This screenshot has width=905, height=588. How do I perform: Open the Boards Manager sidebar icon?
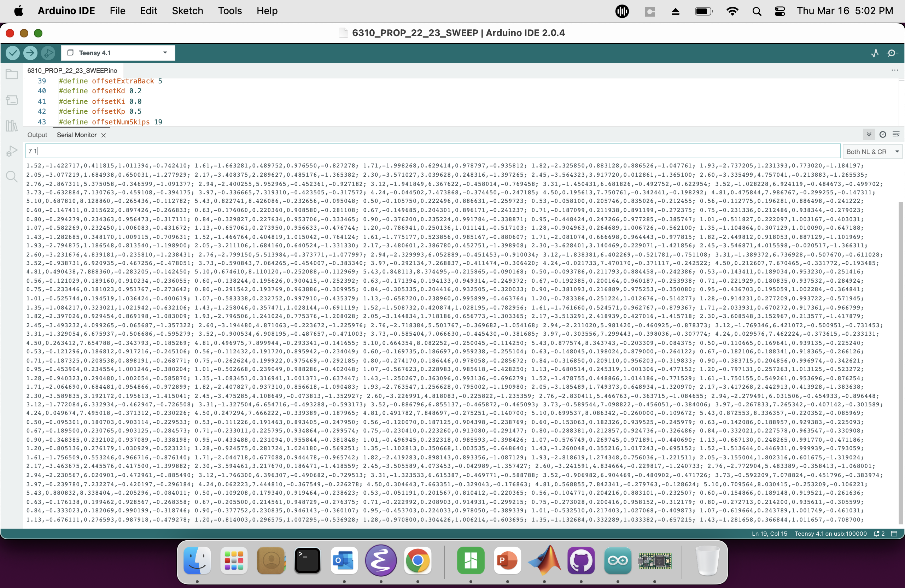(12, 100)
